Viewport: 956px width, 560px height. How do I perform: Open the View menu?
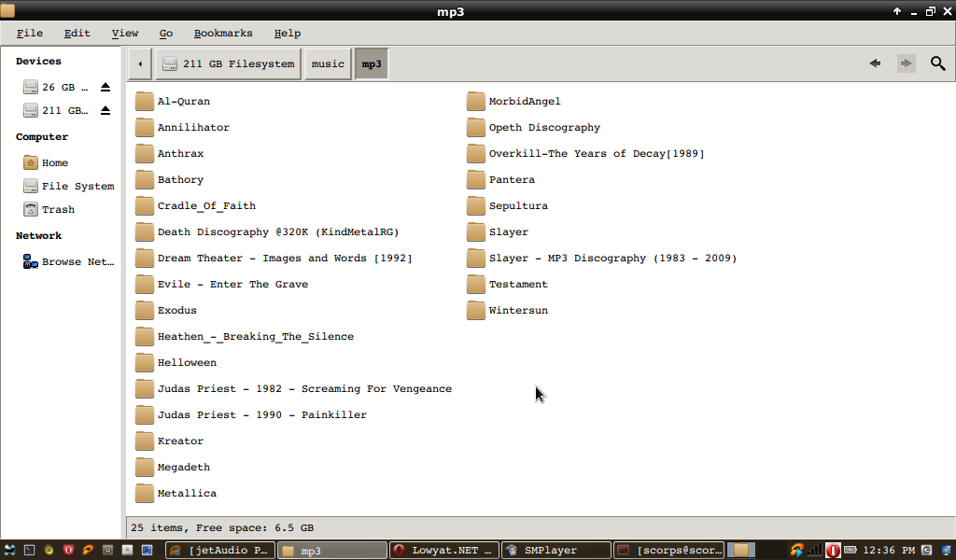click(125, 33)
